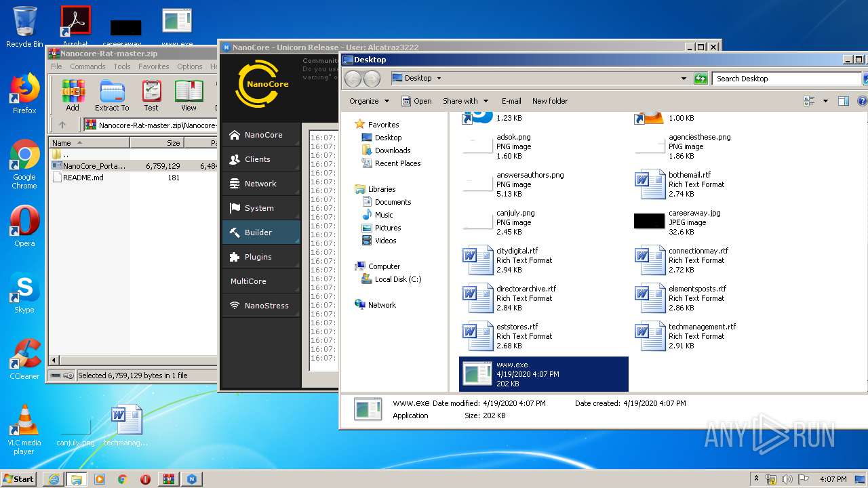Click NanoCore icon in the taskbar

tap(192, 479)
